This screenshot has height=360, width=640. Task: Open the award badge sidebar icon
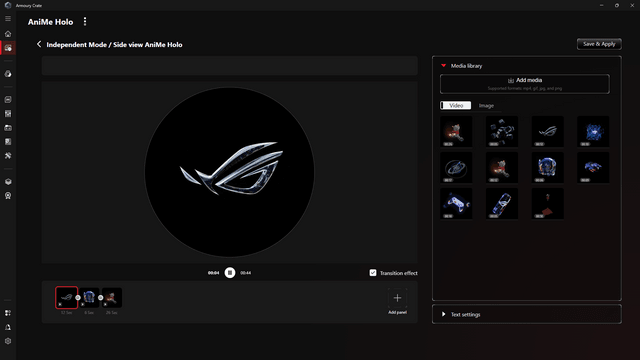(x=8, y=196)
